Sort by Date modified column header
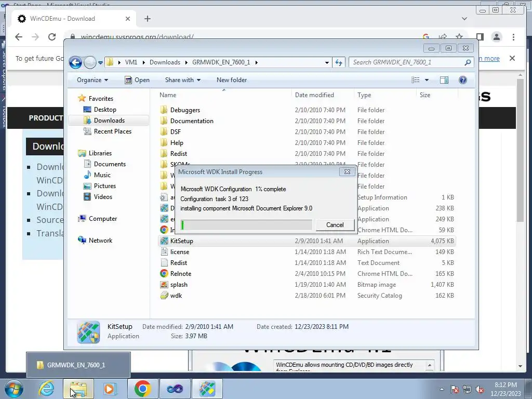The width and height of the screenshot is (532, 399). 314,96
